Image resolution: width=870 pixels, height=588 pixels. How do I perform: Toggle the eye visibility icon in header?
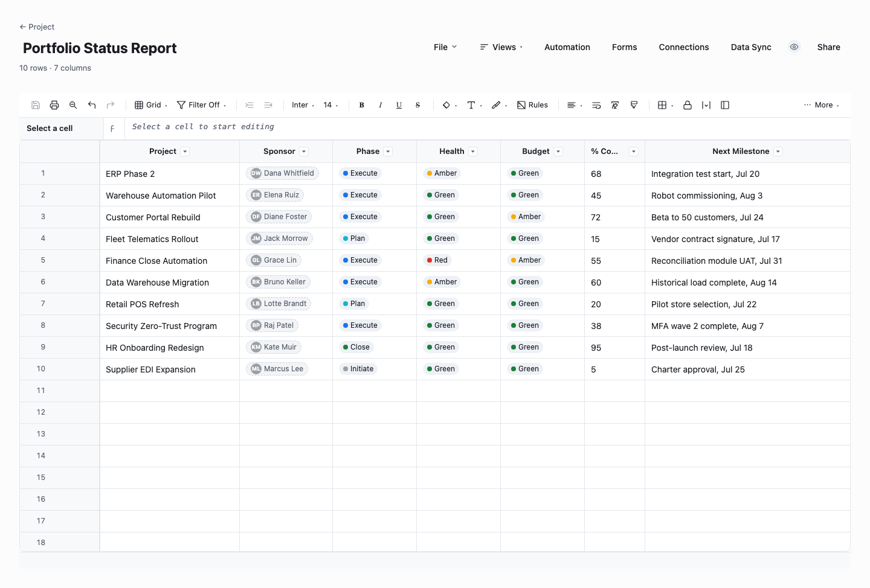(x=794, y=47)
